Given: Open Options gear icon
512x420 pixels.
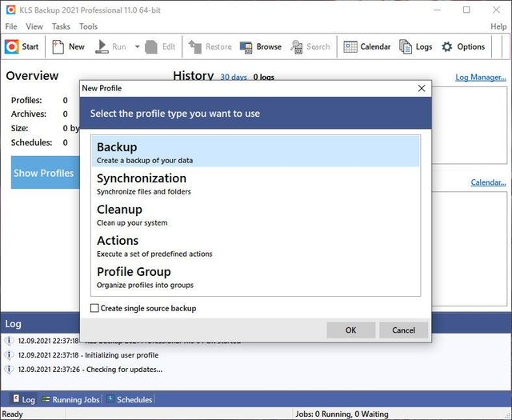Looking at the screenshot, I should pos(446,46).
